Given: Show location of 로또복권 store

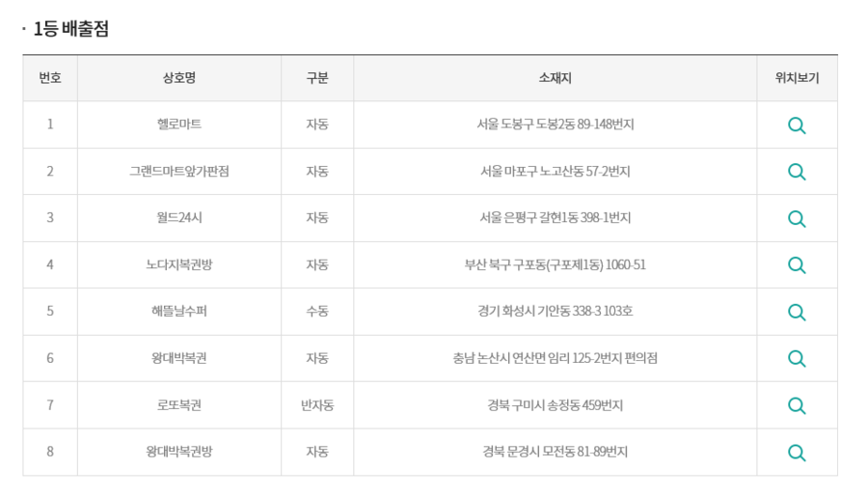Looking at the screenshot, I should pos(797,405).
